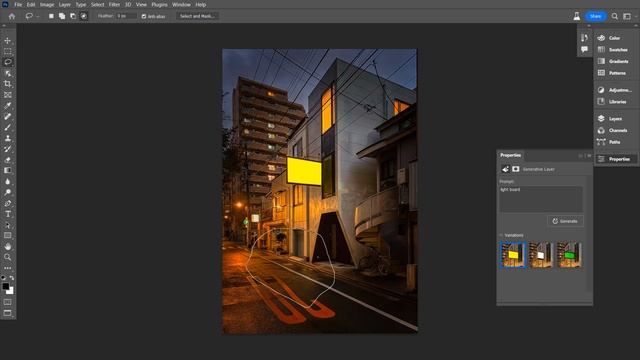Select the Move tool
Viewport: 640px width, 360px height.
(x=8, y=40)
